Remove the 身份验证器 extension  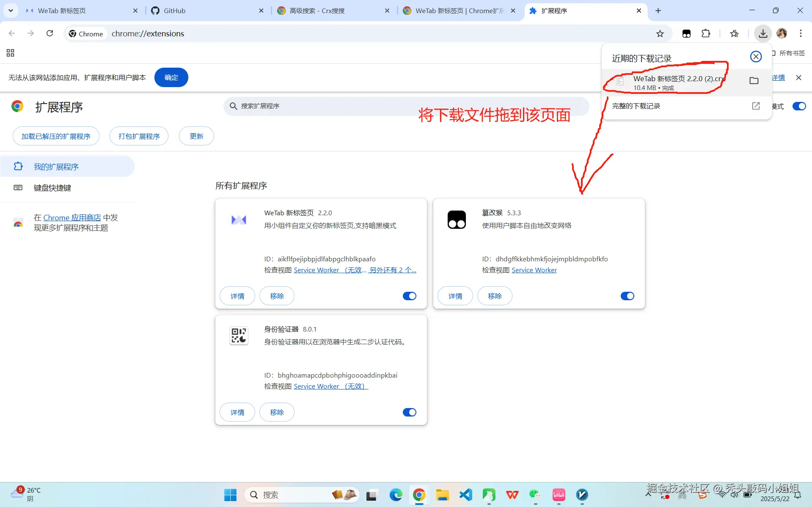tap(277, 412)
